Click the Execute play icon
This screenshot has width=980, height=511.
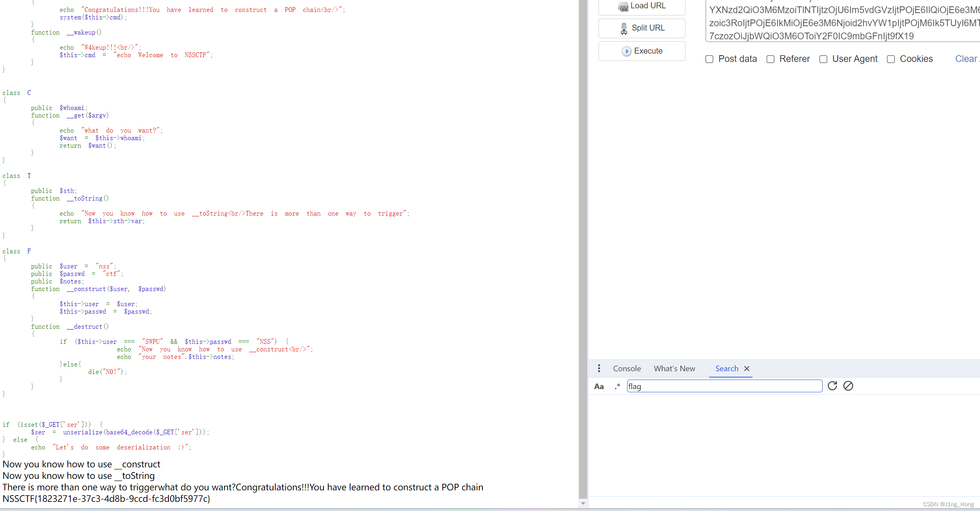627,51
